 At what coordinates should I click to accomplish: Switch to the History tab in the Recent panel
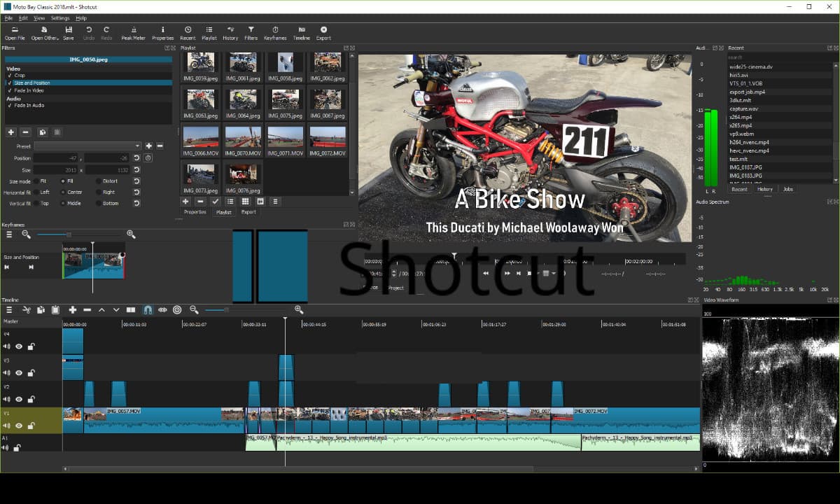tap(765, 189)
